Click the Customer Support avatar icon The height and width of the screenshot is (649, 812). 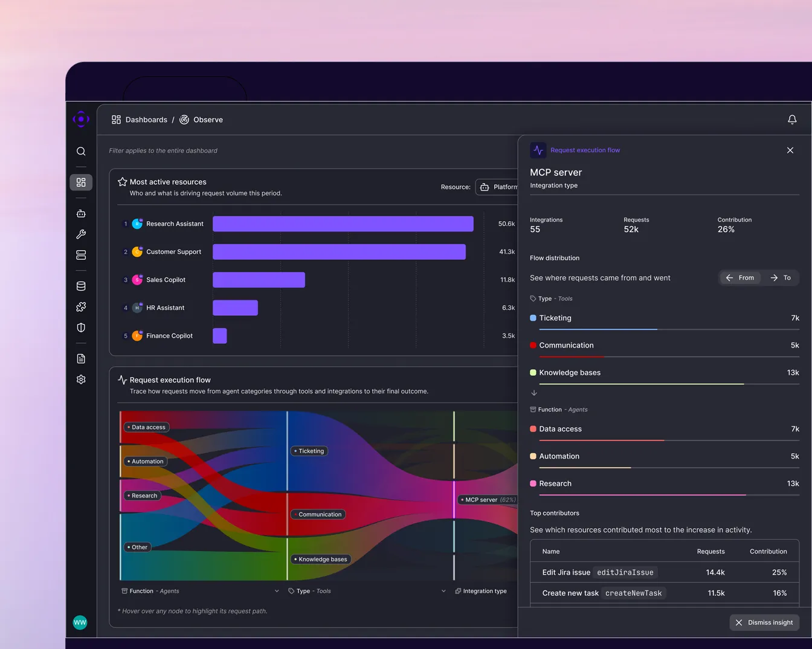tap(137, 251)
